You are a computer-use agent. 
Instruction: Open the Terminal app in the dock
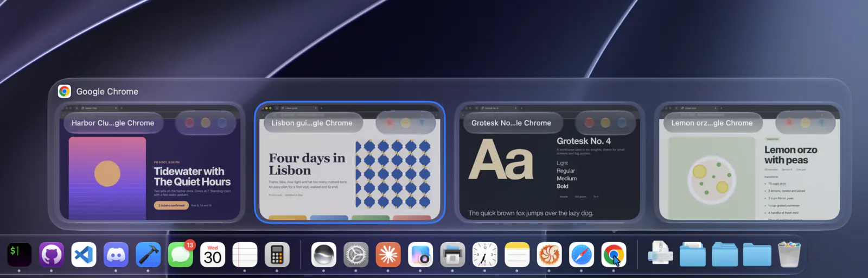[19, 255]
